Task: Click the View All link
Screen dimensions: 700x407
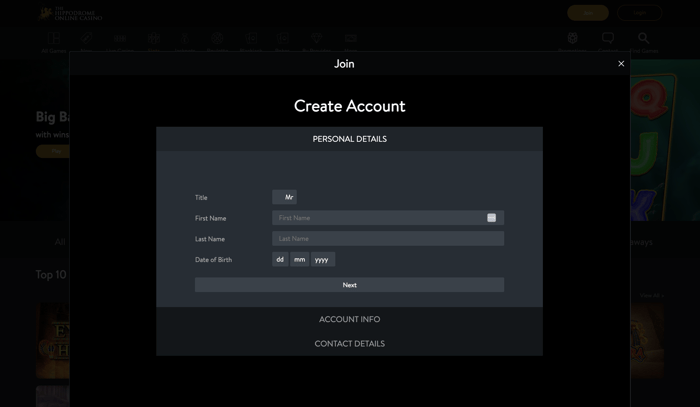Action: (x=651, y=295)
